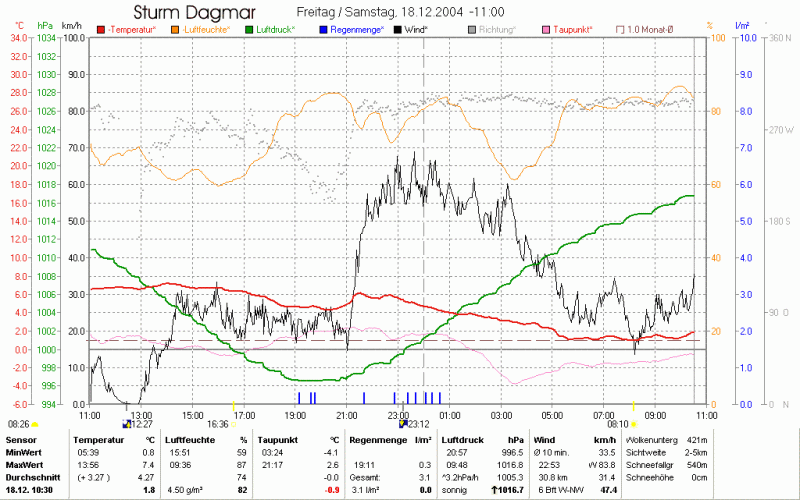Click minimum pressure value 996.5
Screen dimensions: 800x500
[513, 453]
